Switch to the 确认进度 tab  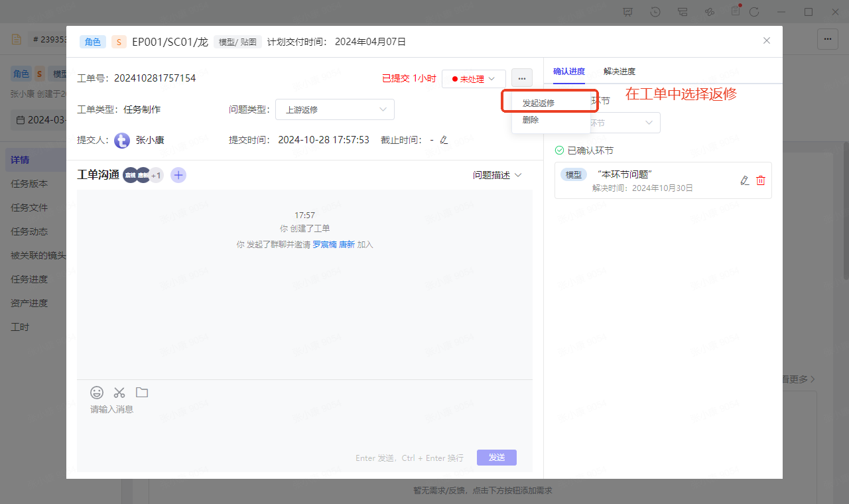coord(569,72)
